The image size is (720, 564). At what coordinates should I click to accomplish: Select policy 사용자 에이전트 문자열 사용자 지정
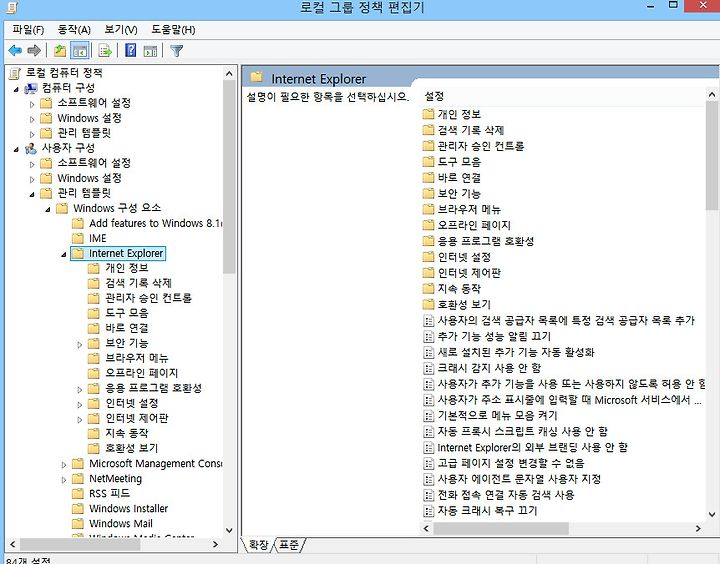tap(519, 479)
